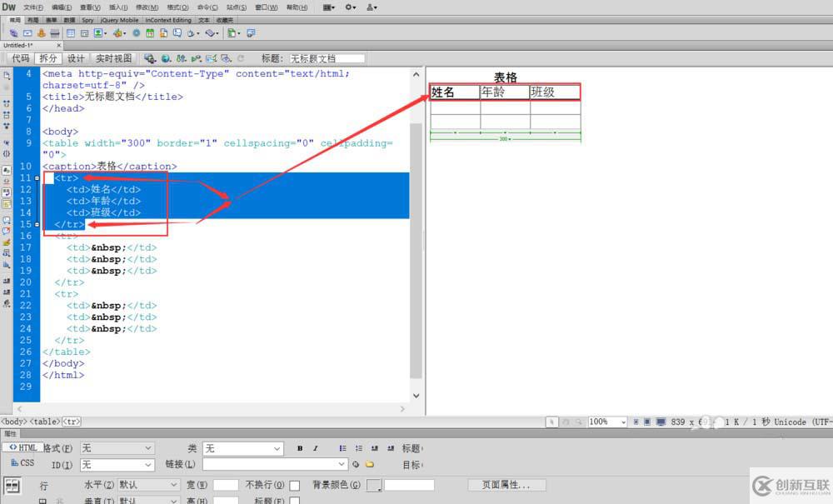The height and width of the screenshot is (504, 833).
Task: Open the workspace layout dropdown in menu bar
Action: [329, 7]
